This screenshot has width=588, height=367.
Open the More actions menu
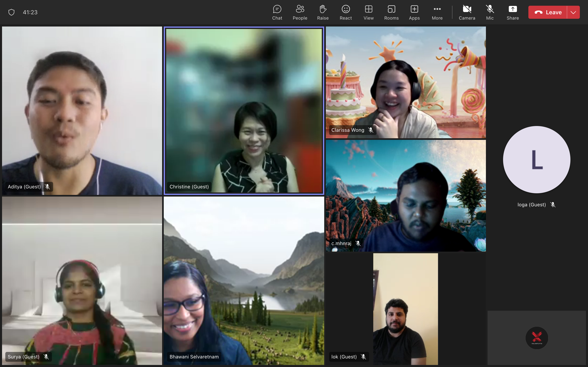[x=437, y=12]
